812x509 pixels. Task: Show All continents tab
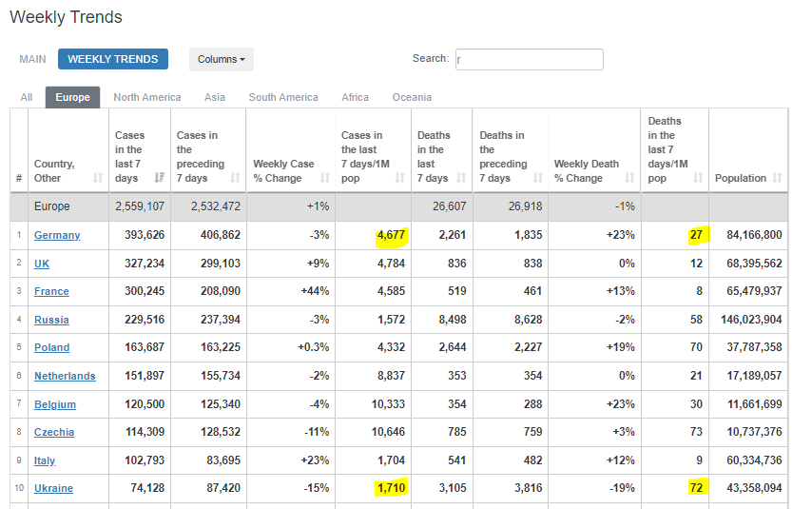point(27,97)
